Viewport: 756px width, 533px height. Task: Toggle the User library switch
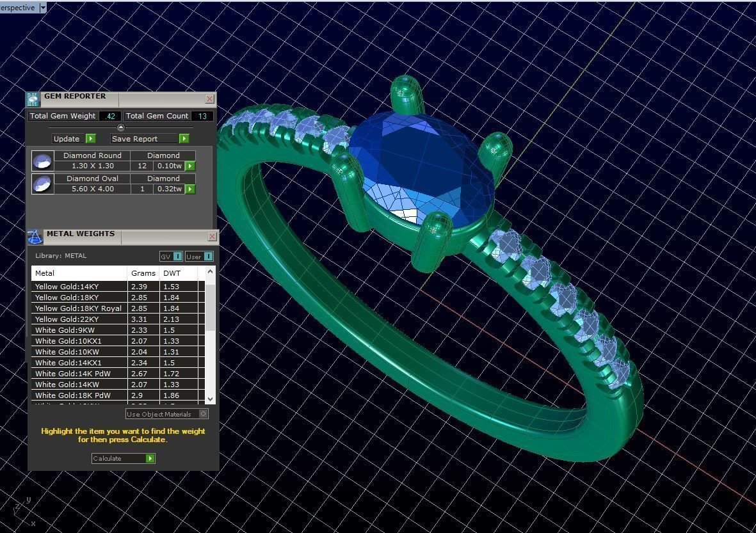click(x=208, y=257)
